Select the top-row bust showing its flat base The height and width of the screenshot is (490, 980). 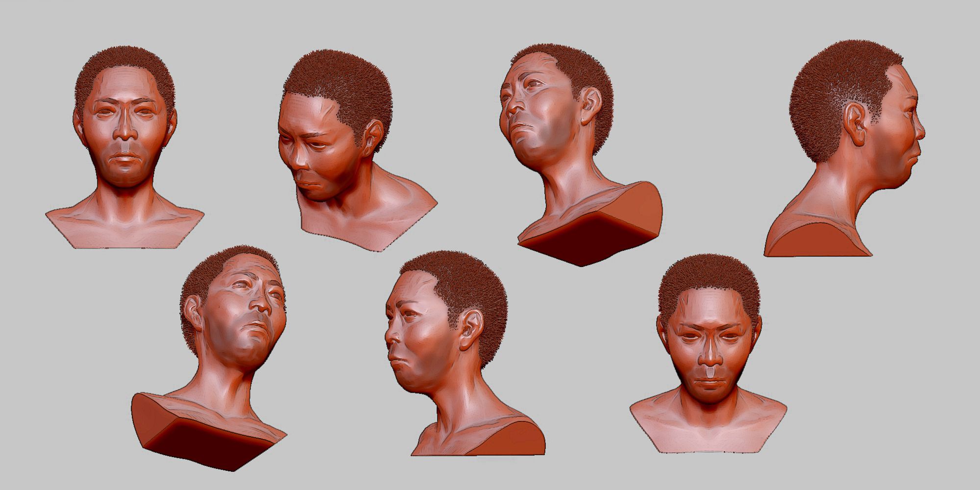[x=582, y=155]
